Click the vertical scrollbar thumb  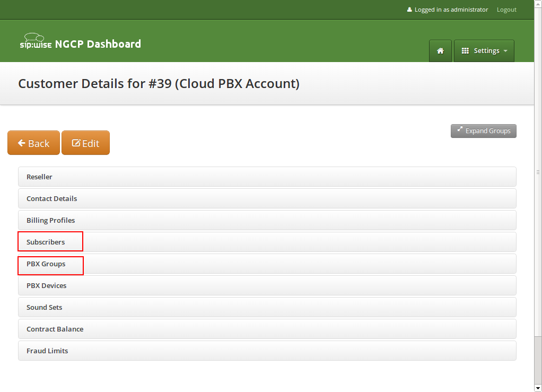(538, 172)
